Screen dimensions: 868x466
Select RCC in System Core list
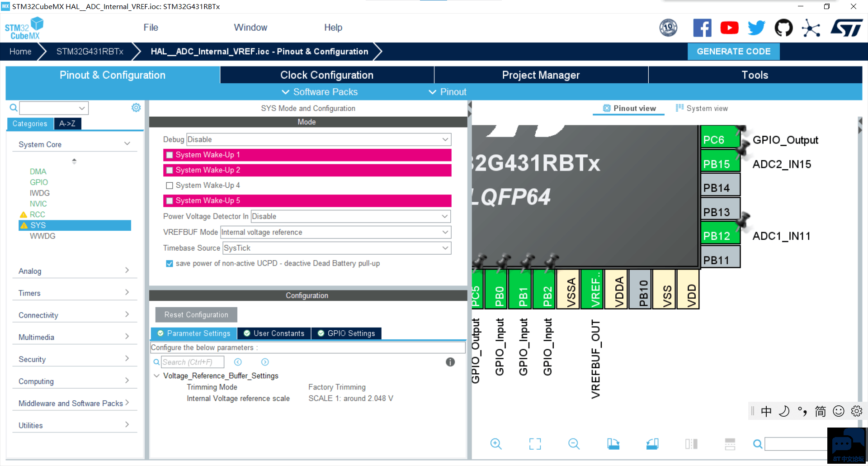[37, 214]
